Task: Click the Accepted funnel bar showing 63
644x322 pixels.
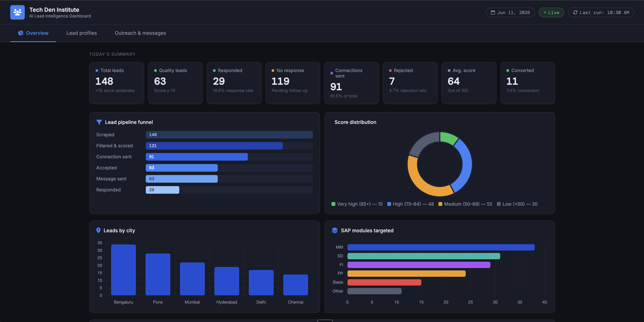Action: click(x=182, y=168)
